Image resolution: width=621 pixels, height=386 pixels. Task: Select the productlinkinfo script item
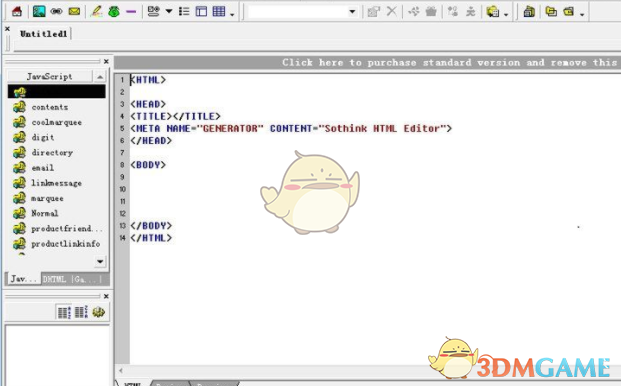66,244
